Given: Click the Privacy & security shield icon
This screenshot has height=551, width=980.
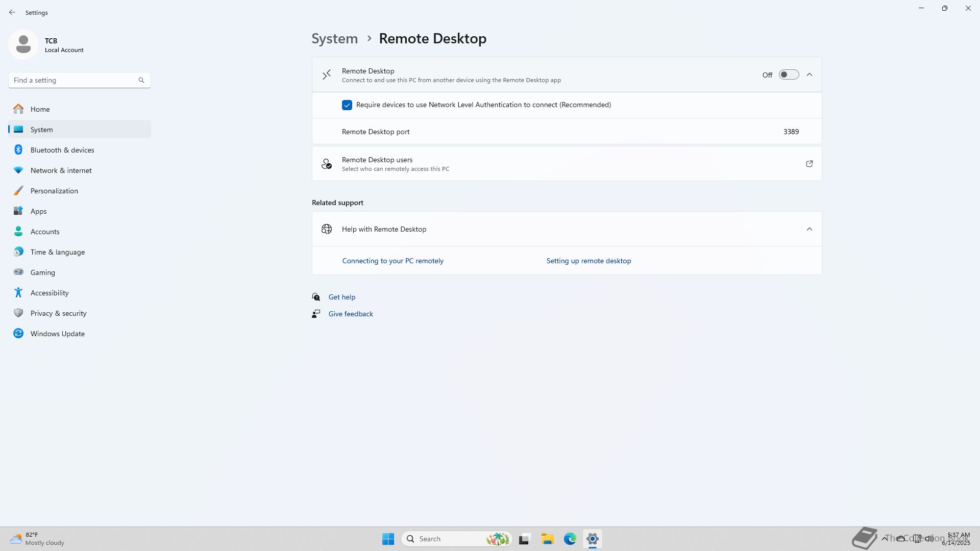Looking at the screenshot, I should click(x=18, y=313).
